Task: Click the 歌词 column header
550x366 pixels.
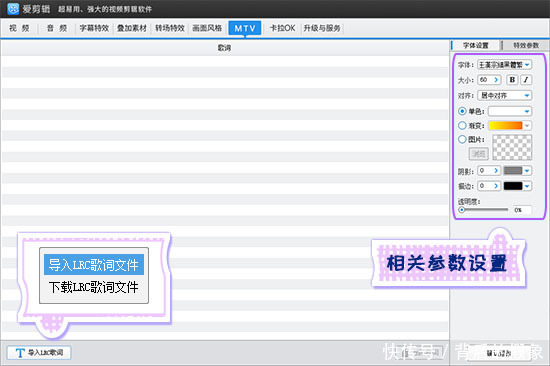Action: pos(224,48)
